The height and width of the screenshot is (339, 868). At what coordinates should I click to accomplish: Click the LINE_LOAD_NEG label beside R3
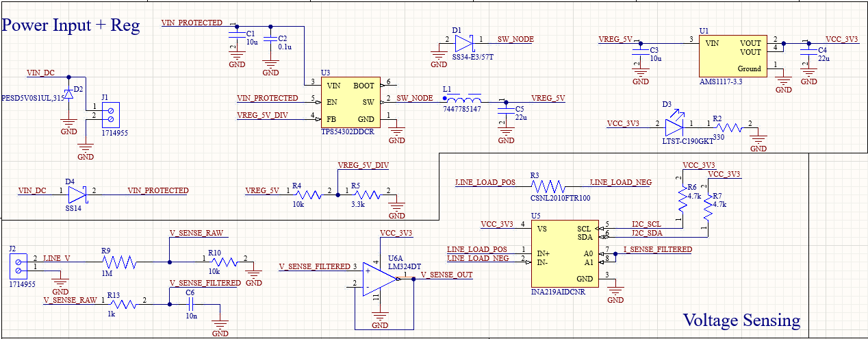point(620,183)
